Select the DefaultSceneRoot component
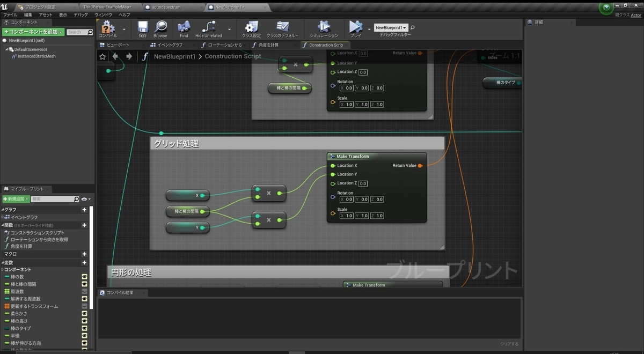Image resolution: width=644 pixels, height=354 pixels. (27, 49)
